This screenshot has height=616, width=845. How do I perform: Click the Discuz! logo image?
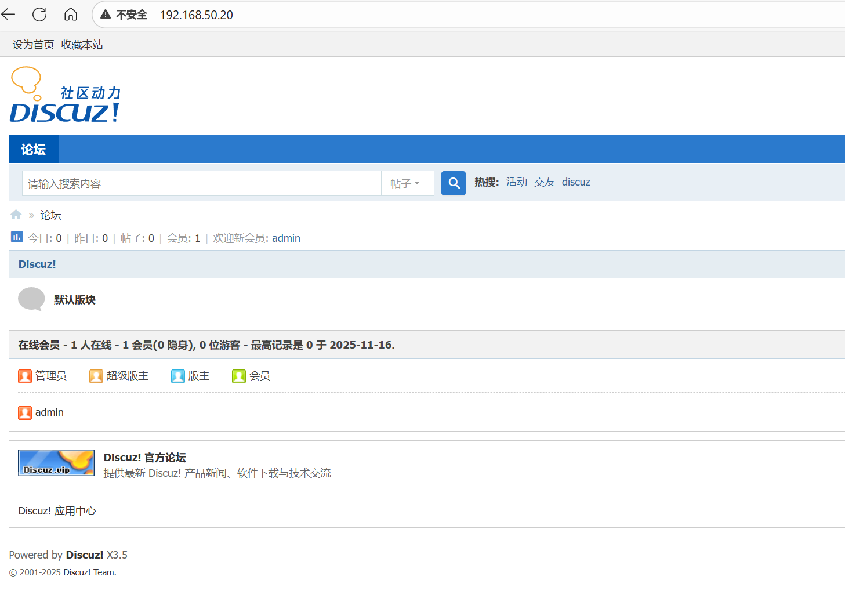tap(65, 95)
